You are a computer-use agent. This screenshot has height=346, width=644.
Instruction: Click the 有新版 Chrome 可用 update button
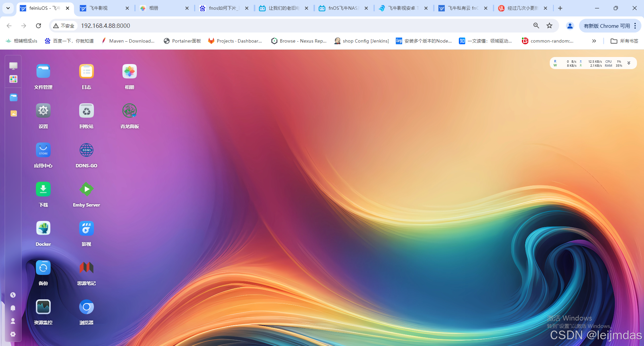pos(610,26)
